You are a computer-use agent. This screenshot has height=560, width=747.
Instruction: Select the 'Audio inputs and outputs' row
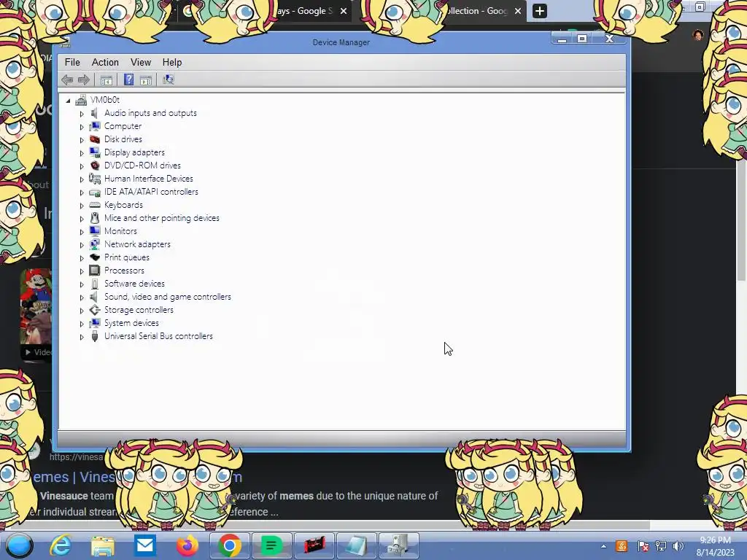point(150,113)
